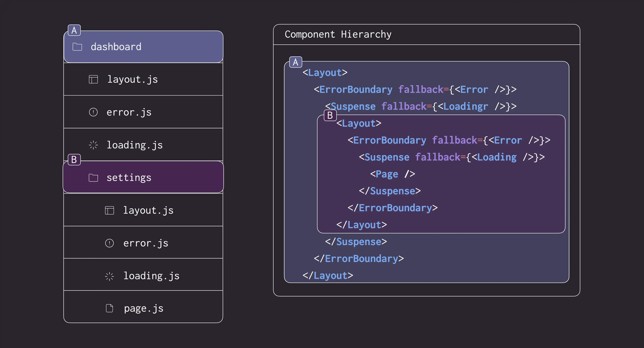644x348 pixels.
Task: Click the opening <Layout> tag in block B
Action: click(x=359, y=123)
